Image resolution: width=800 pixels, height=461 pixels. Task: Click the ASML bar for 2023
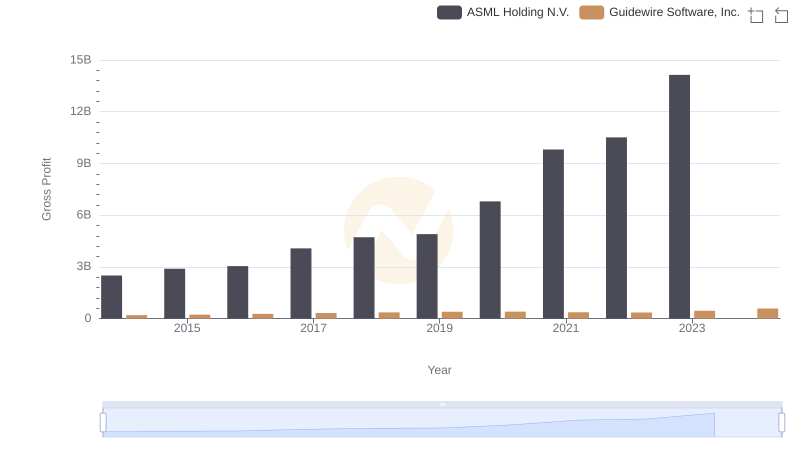[x=679, y=197]
